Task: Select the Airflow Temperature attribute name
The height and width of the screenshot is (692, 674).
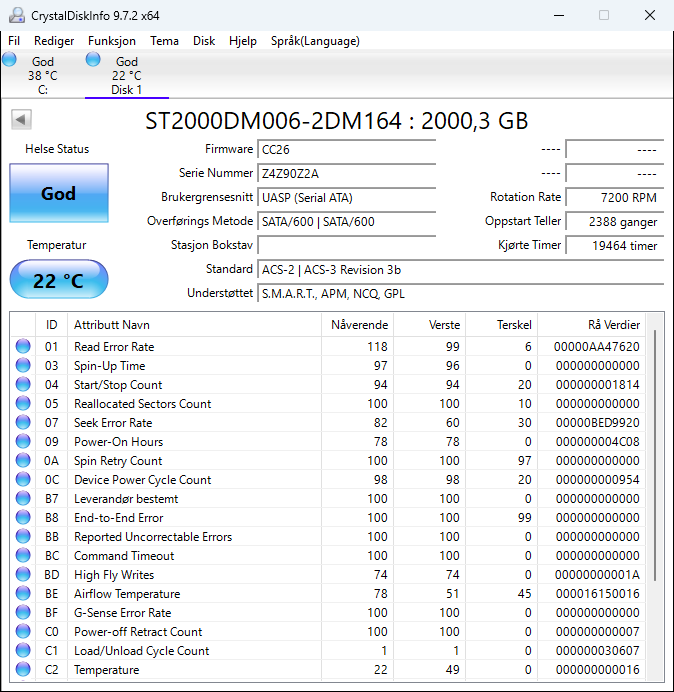Action: pos(127,594)
